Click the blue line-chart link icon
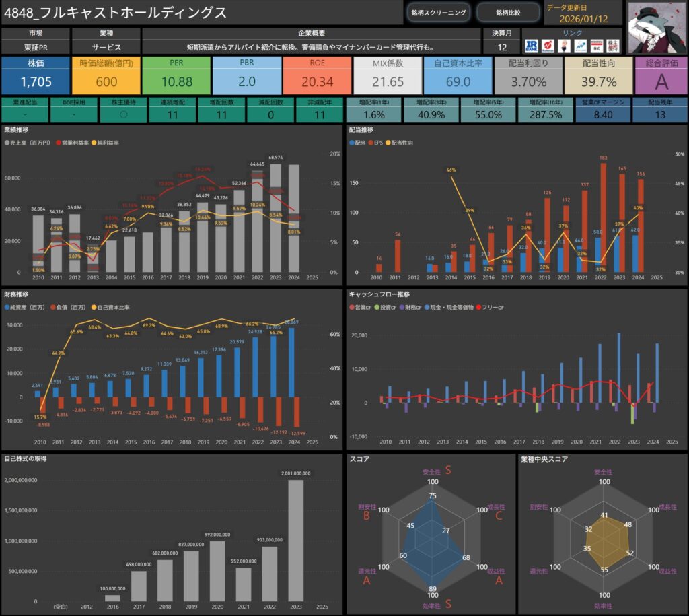 click(581, 46)
